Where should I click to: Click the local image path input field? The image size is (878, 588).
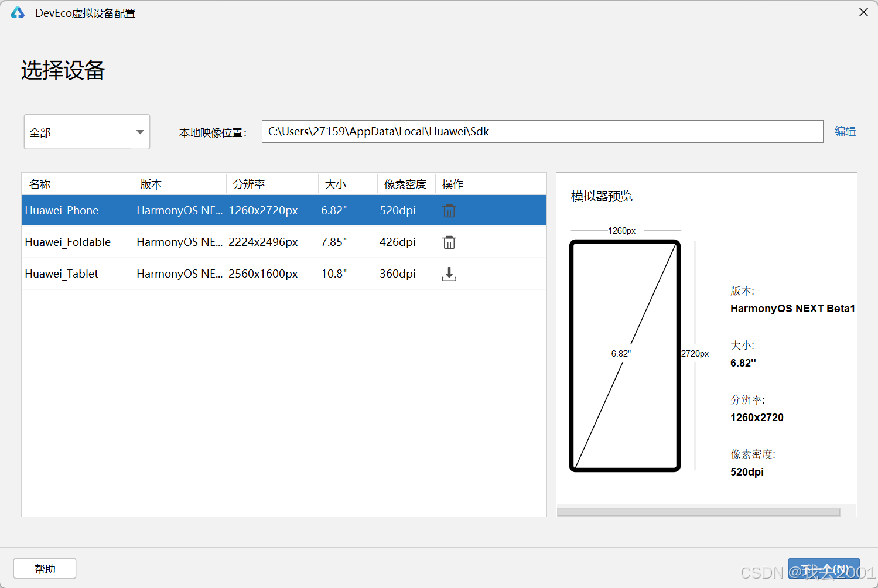tap(542, 132)
